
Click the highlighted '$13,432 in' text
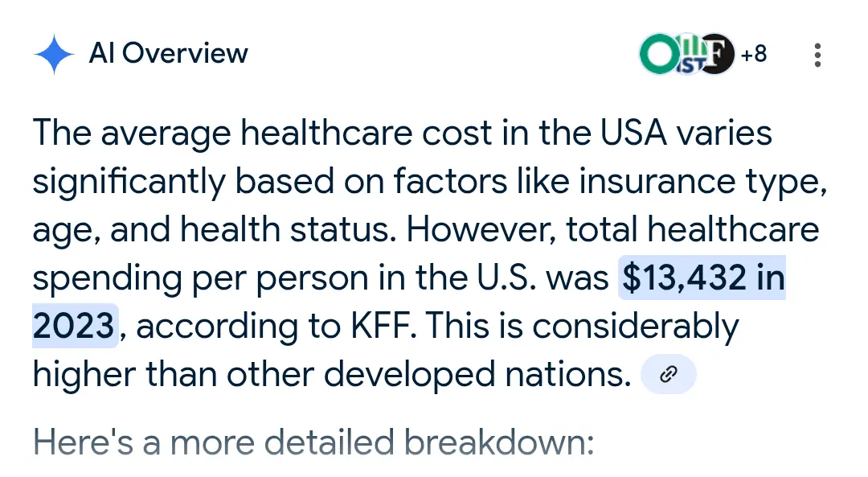pyautogui.click(x=703, y=278)
